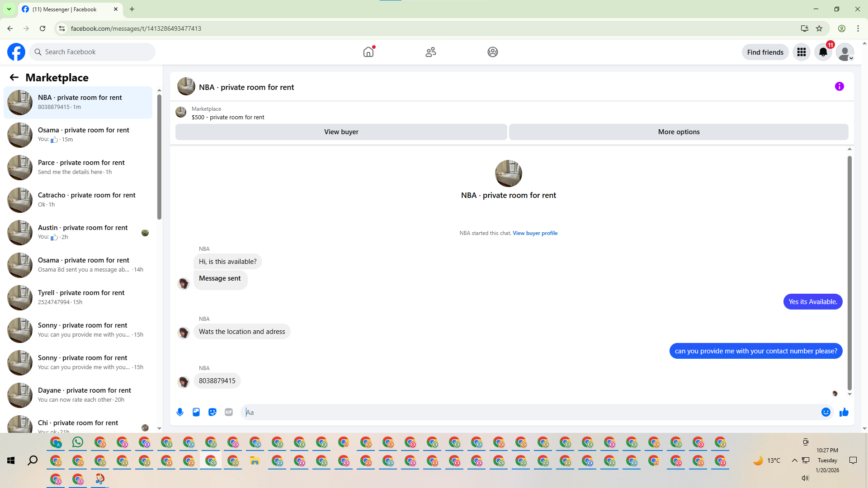Image resolution: width=868 pixels, height=488 pixels.
Task: Open the View buyer profile link
Action: 535,233
